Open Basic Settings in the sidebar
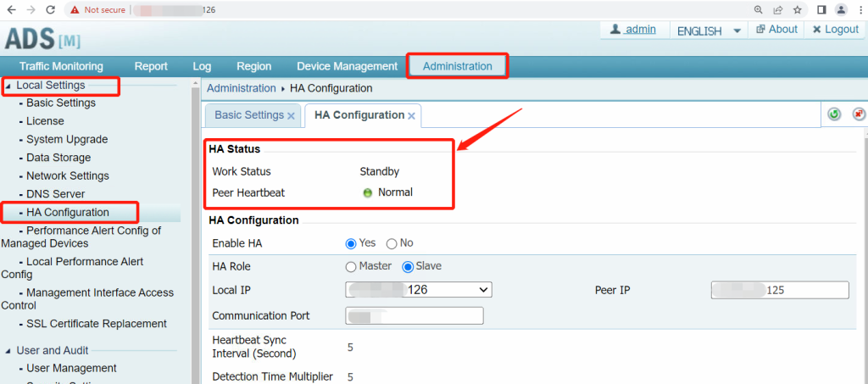 pyautogui.click(x=61, y=103)
